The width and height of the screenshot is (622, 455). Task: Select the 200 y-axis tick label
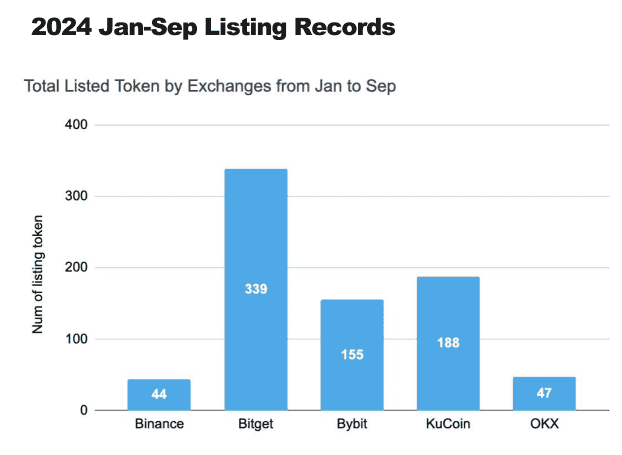point(77,268)
